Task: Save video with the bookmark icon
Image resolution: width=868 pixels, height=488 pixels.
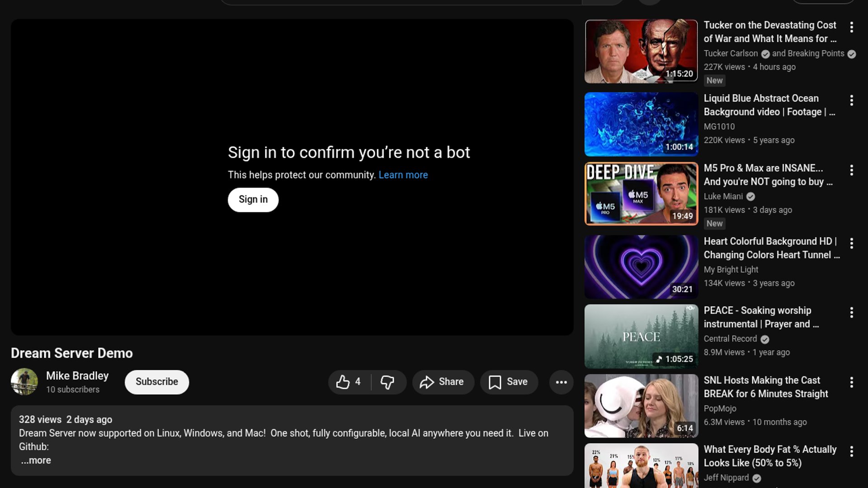Action: point(509,382)
